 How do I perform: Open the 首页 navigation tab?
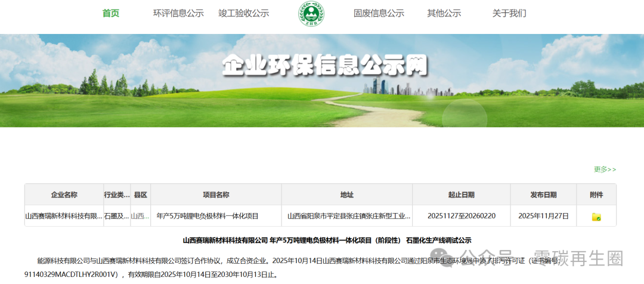111,13
